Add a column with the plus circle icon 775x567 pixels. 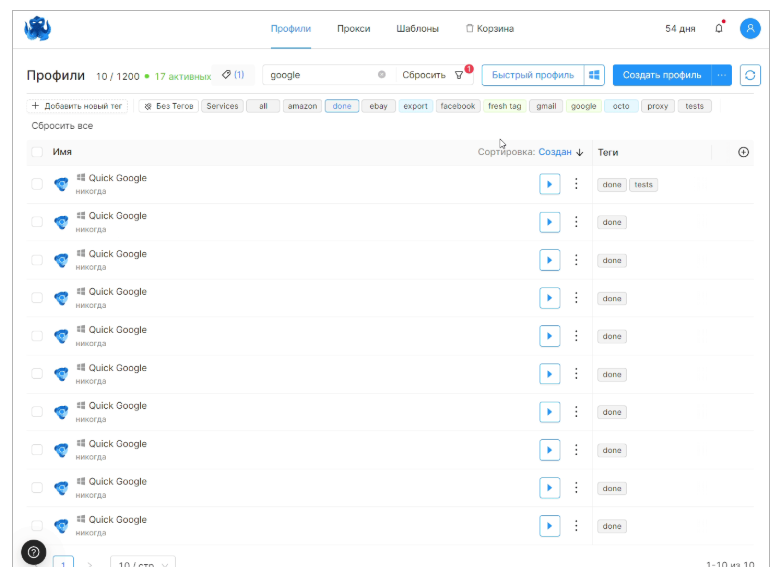click(743, 152)
